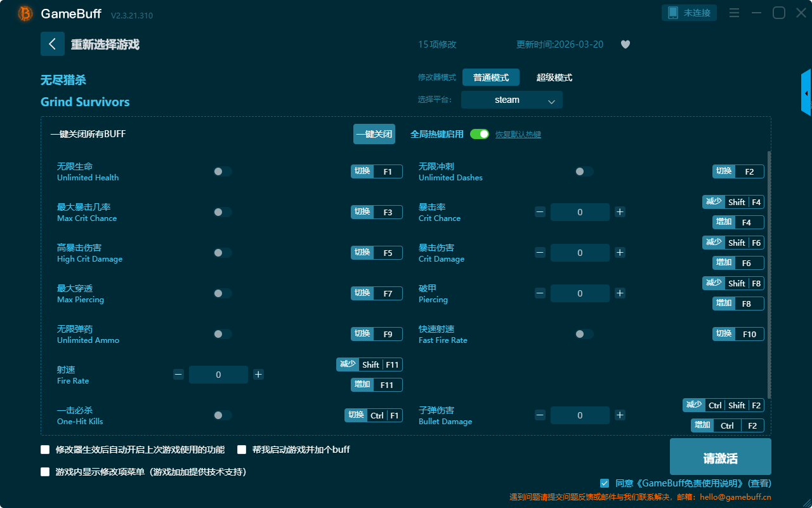The image size is (812, 508).
Task: Click the Crit Damage value input field
Action: (x=579, y=253)
